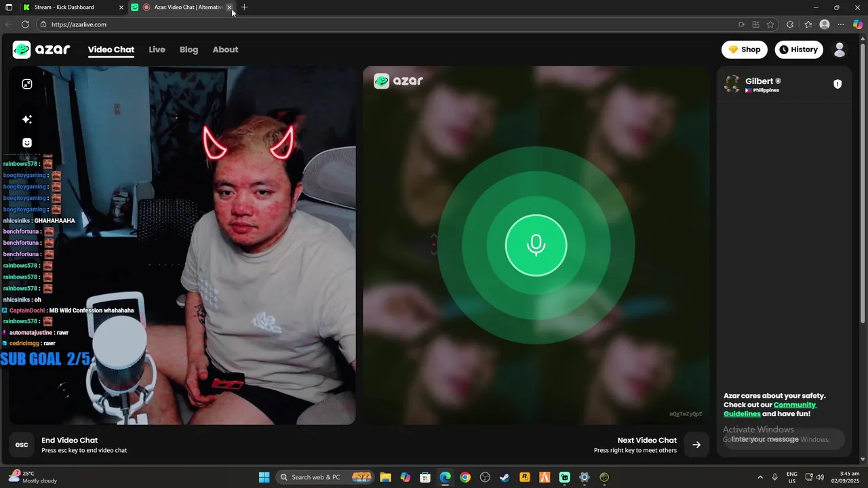868x488 pixels.
Task: Open Google Chrome from taskbar
Action: click(x=465, y=477)
